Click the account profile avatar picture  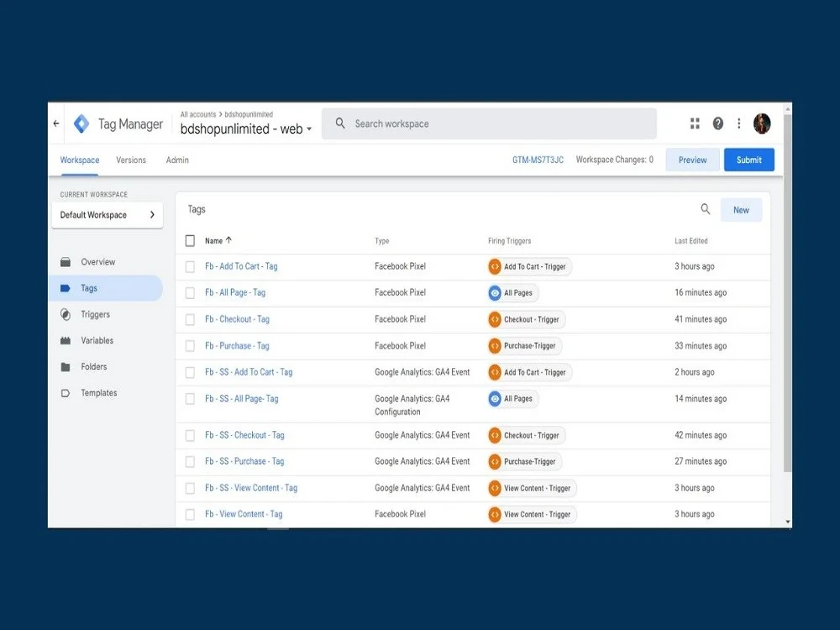tap(763, 123)
